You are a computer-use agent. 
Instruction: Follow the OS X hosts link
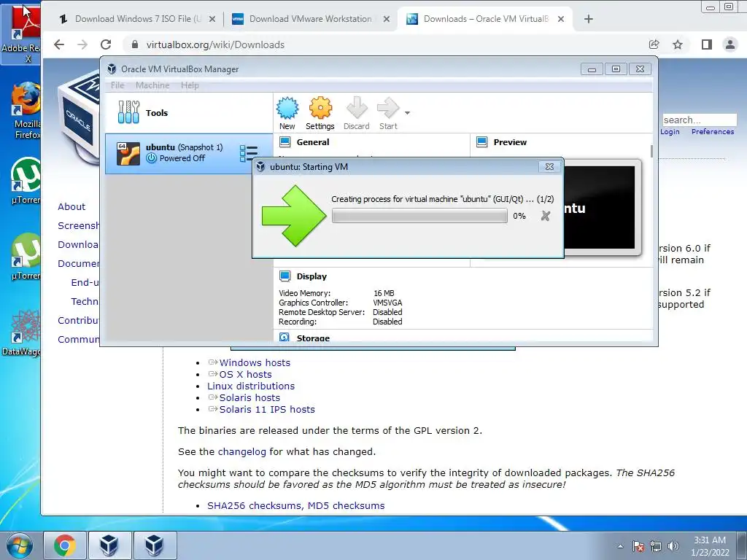click(x=245, y=374)
